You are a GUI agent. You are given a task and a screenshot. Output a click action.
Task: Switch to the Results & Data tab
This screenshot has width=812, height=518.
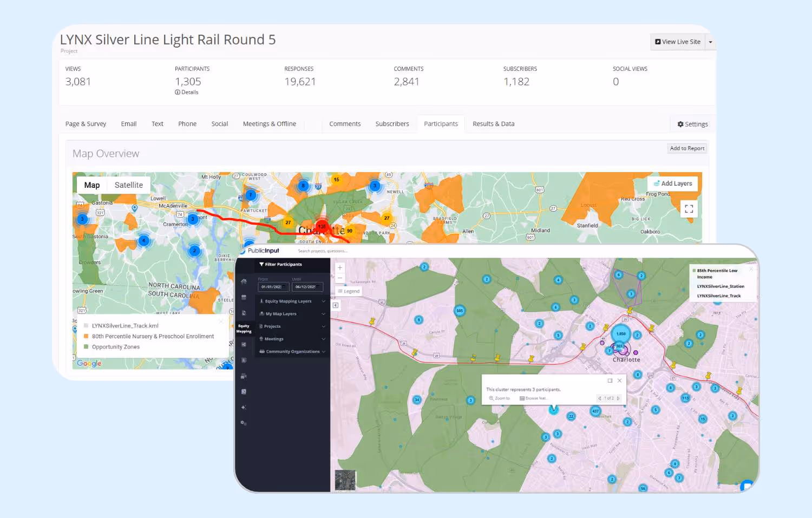tap(493, 124)
